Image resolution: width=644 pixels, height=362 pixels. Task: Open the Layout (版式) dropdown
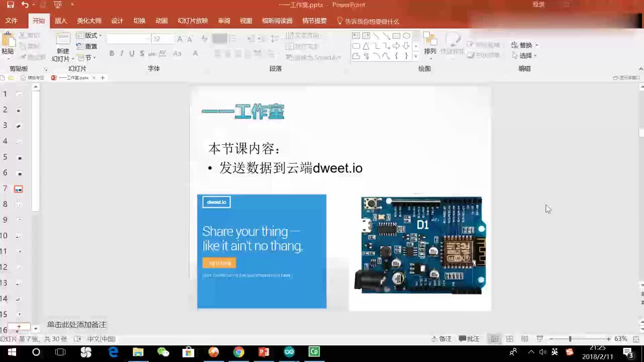pyautogui.click(x=89, y=36)
